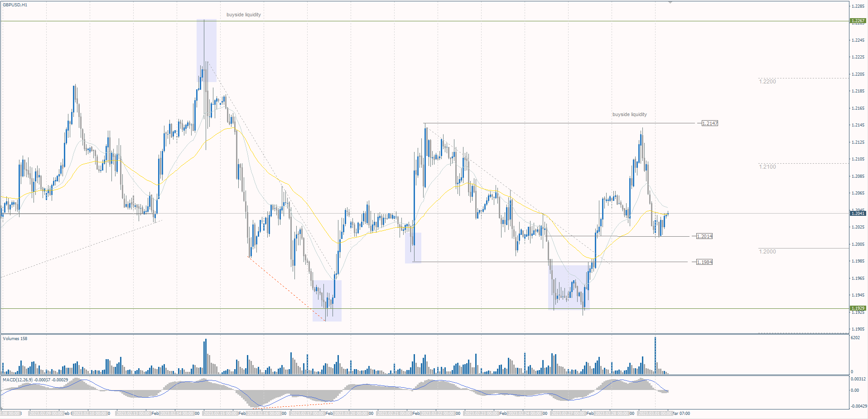
Task: Click the -0.00429 MACD scale value
Action: [x=858, y=406]
